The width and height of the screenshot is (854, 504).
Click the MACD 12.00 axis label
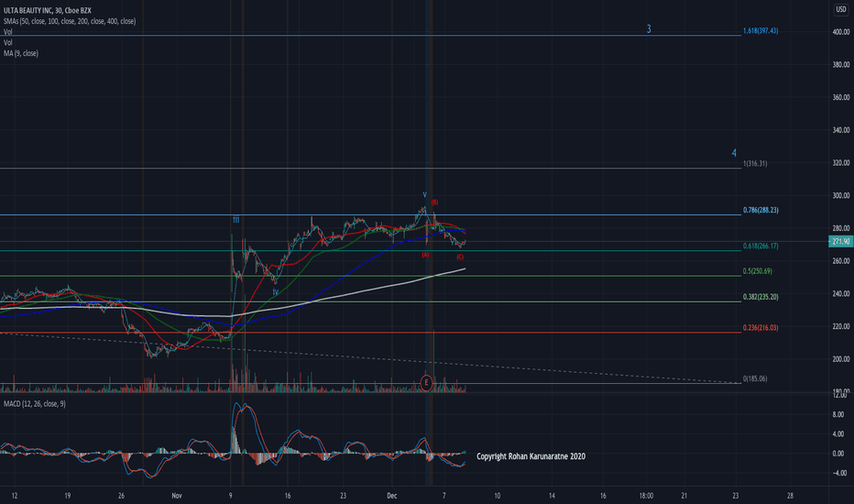point(838,395)
